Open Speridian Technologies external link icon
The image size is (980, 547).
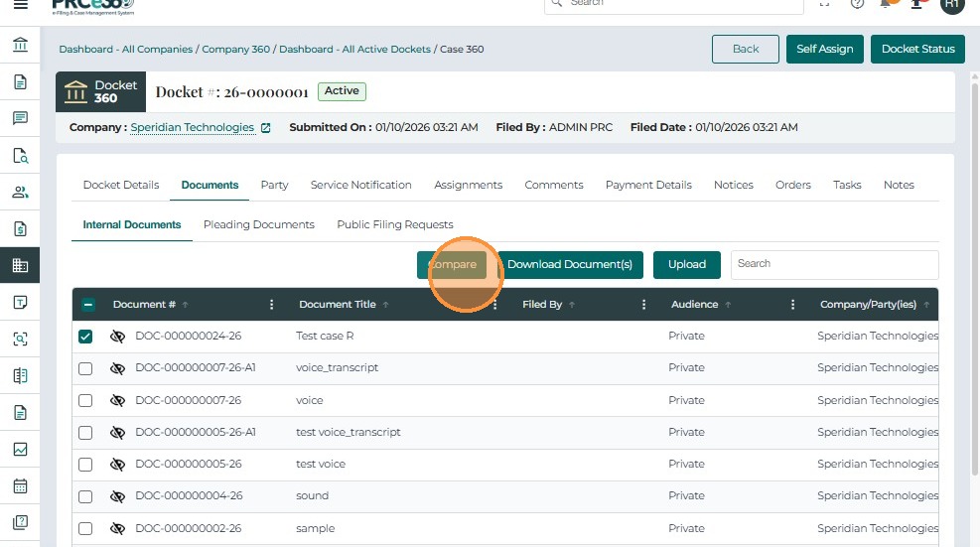(x=266, y=127)
